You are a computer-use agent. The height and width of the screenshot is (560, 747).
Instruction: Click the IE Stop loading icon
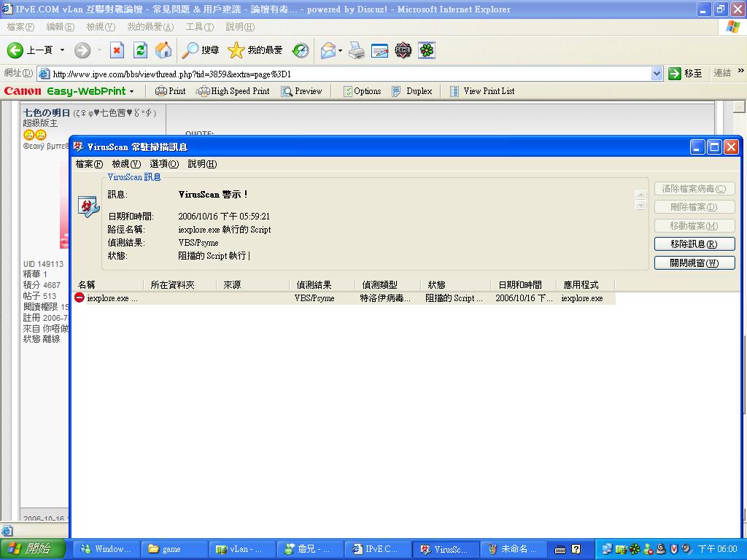click(117, 50)
